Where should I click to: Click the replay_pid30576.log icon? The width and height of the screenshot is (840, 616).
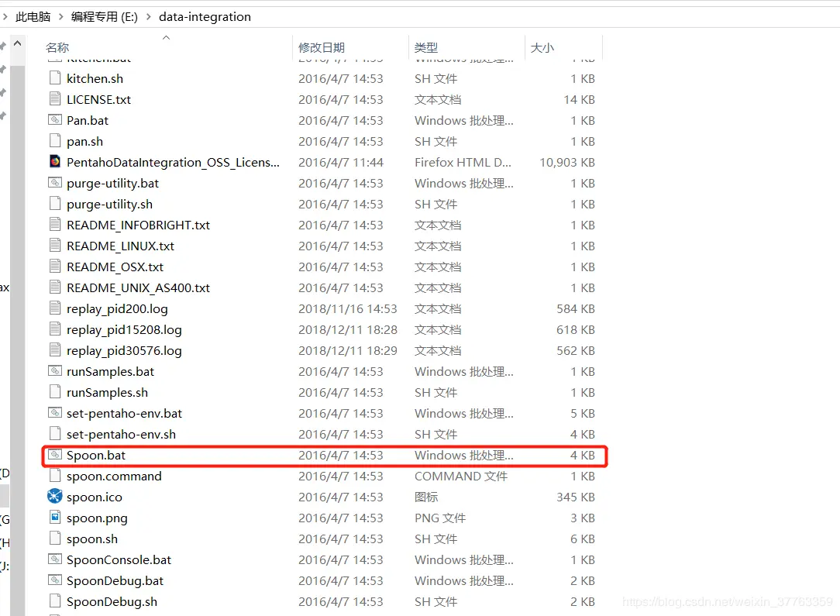click(x=55, y=349)
